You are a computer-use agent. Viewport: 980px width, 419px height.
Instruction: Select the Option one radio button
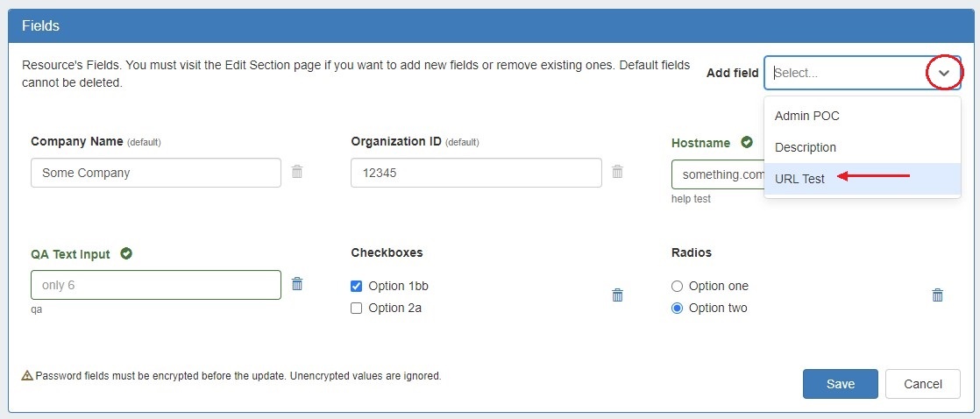click(677, 286)
